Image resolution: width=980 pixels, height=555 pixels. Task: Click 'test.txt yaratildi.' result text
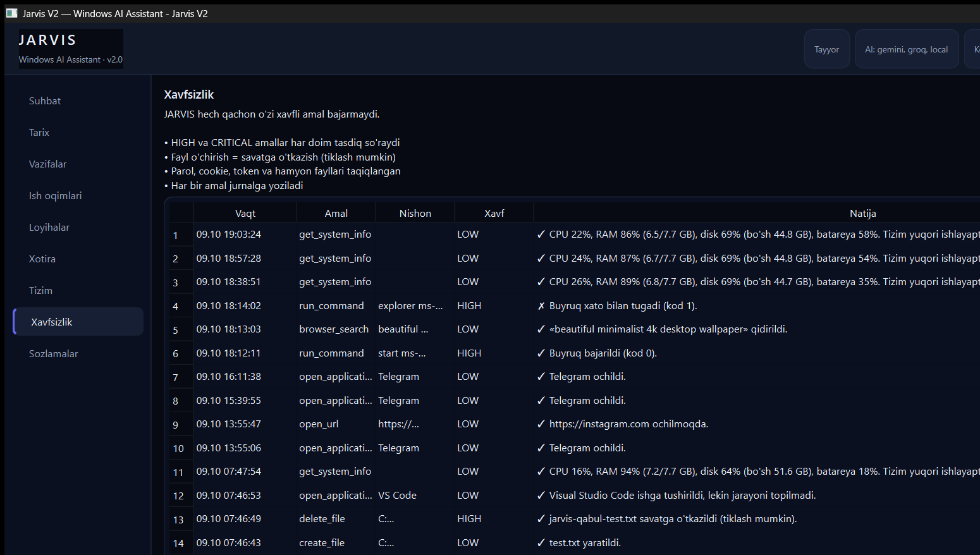(x=585, y=543)
